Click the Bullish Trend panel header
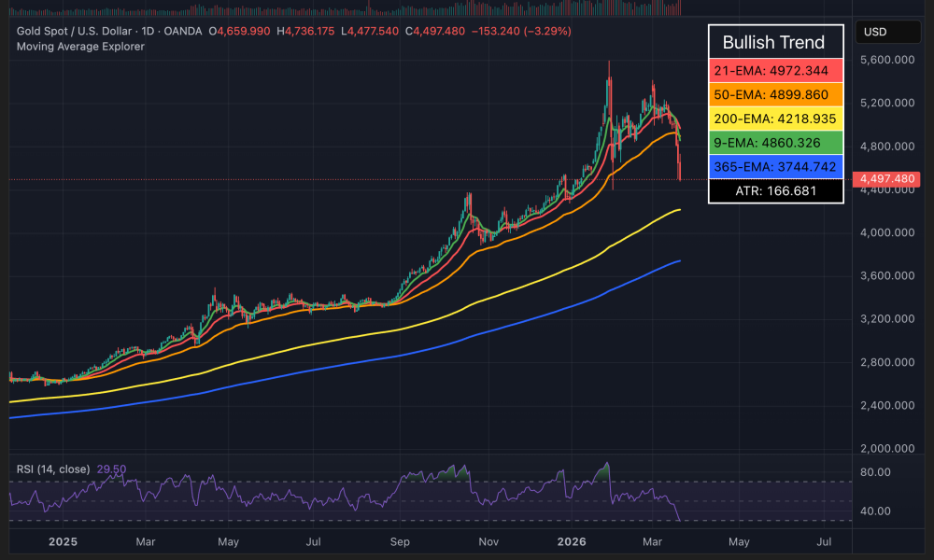The image size is (934, 560). (774, 42)
